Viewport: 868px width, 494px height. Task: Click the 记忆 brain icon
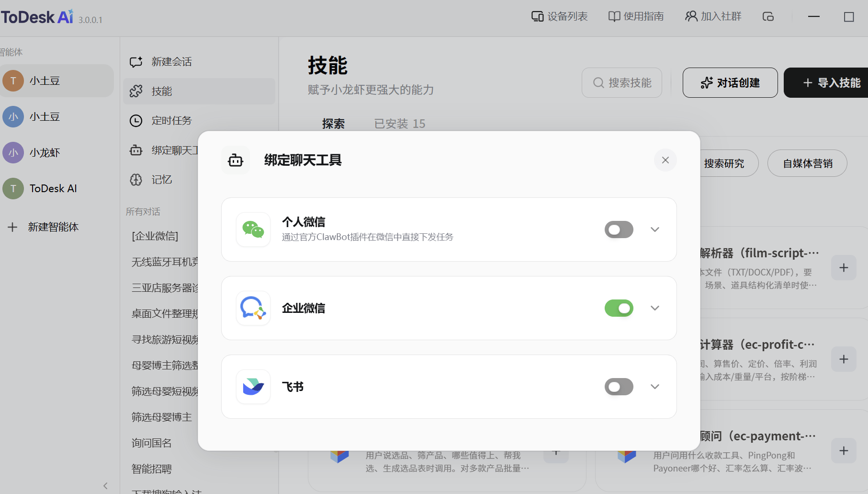click(x=136, y=180)
